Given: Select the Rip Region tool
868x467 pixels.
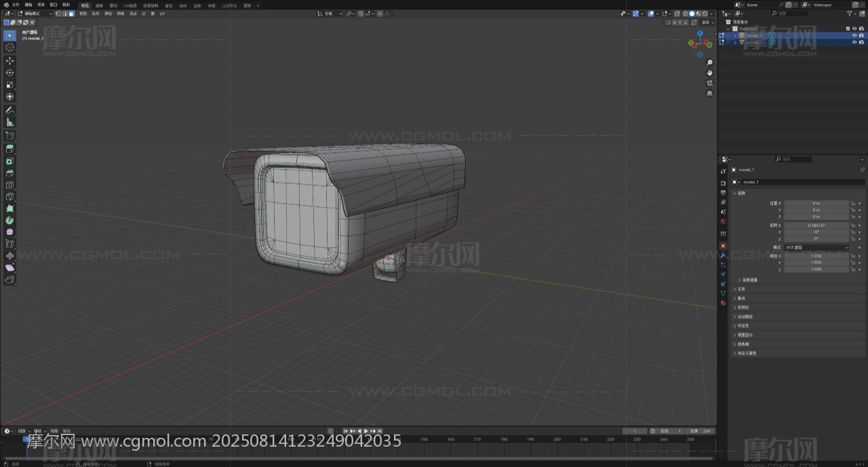Looking at the screenshot, I should (9, 279).
